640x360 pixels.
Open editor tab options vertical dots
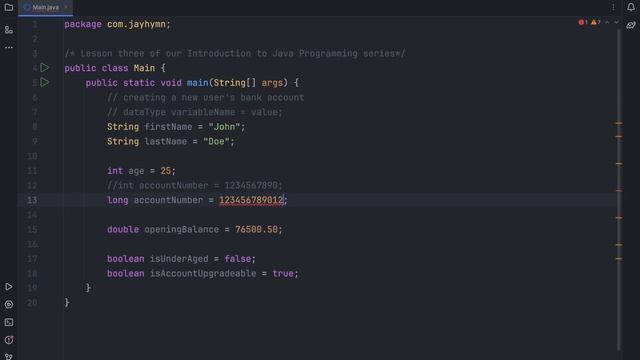pyautogui.click(x=613, y=7)
